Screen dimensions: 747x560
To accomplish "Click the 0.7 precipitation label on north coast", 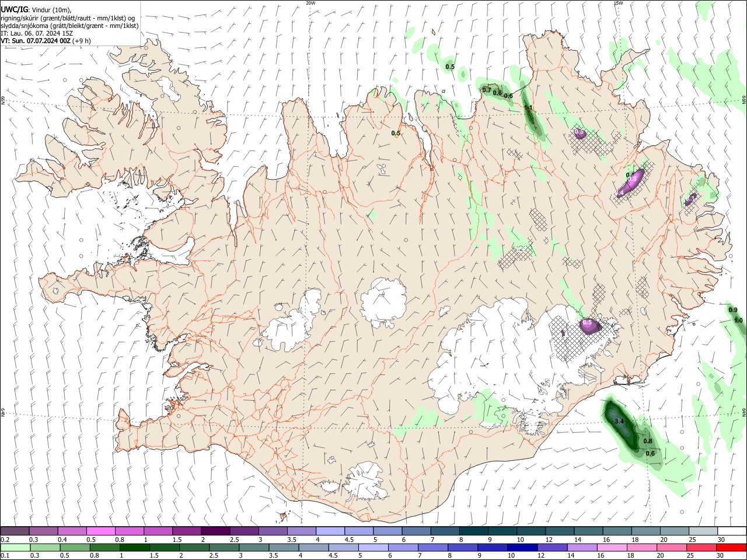I will (487, 90).
